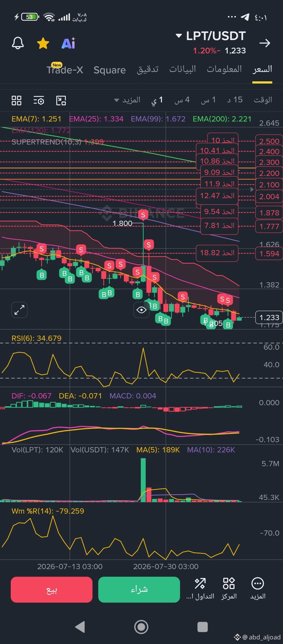Tap the 1.594 price alert level

[x=269, y=254]
